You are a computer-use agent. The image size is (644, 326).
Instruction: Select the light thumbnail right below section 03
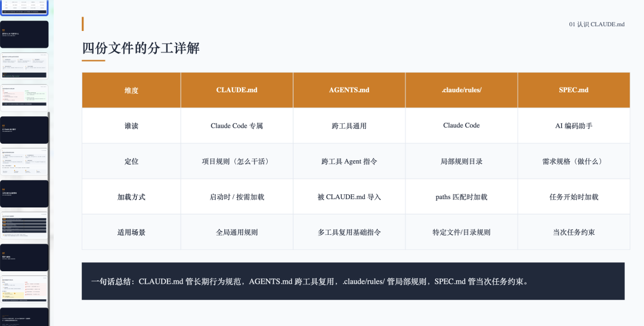click(x=24, y=162)
